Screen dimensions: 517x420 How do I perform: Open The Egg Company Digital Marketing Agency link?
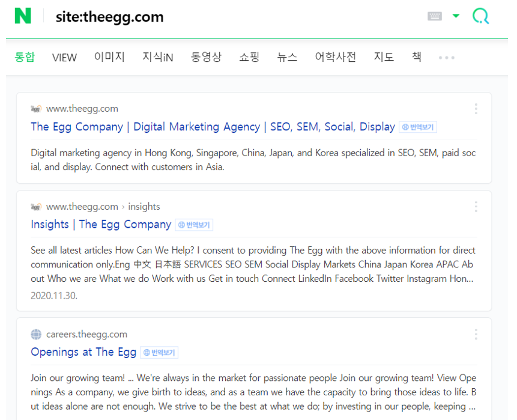click(213, 127)
